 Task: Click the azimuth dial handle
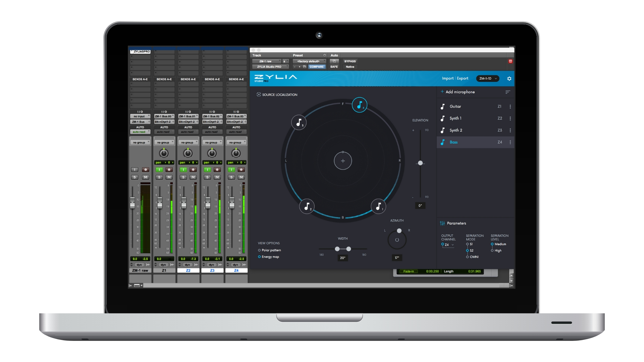click(x=399, y=231)
